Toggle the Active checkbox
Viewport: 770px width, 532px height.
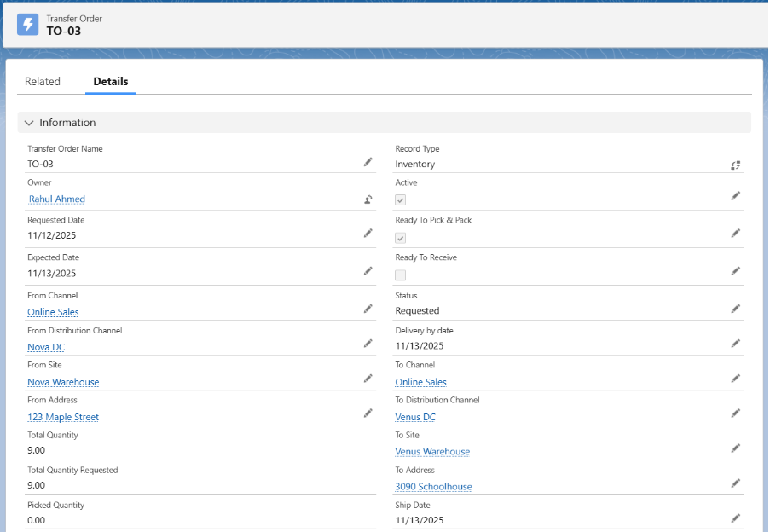(x=401, y=199)
